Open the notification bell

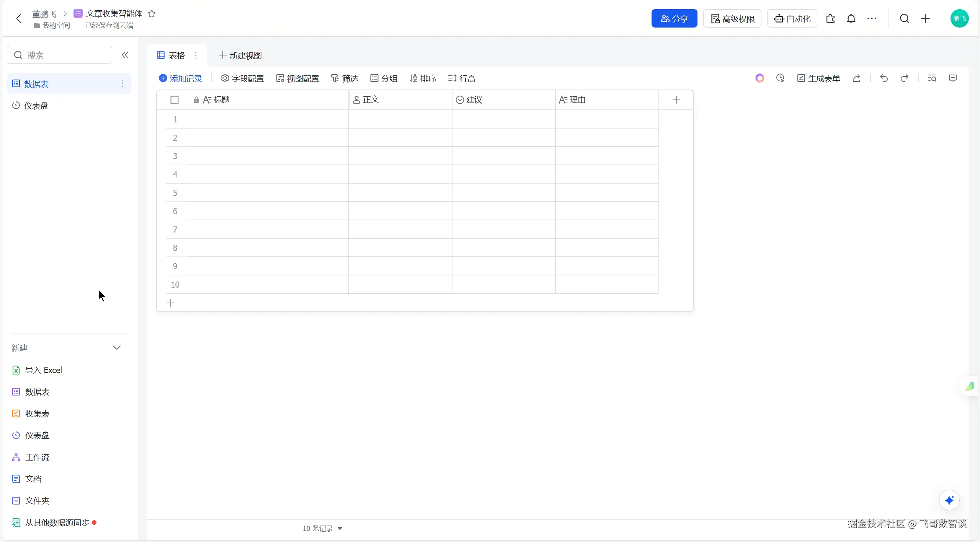point(851,19)
